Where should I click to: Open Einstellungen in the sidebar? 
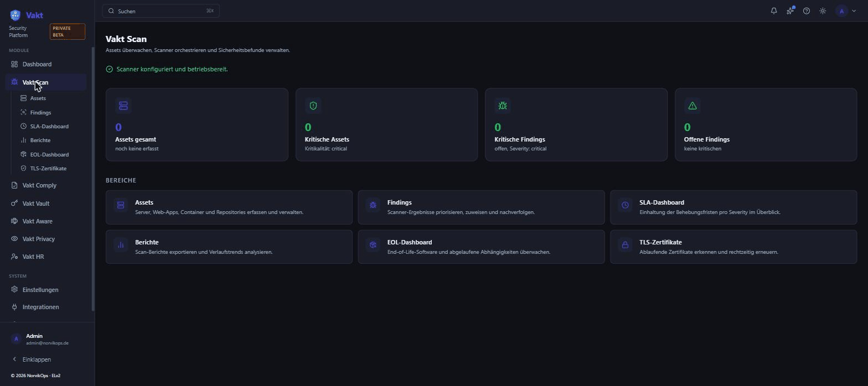pos(46,290)
